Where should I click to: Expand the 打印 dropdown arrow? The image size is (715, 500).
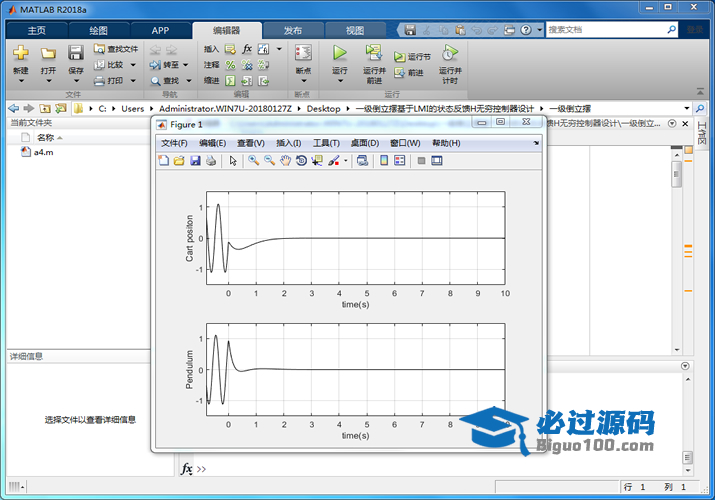point(133,81)
